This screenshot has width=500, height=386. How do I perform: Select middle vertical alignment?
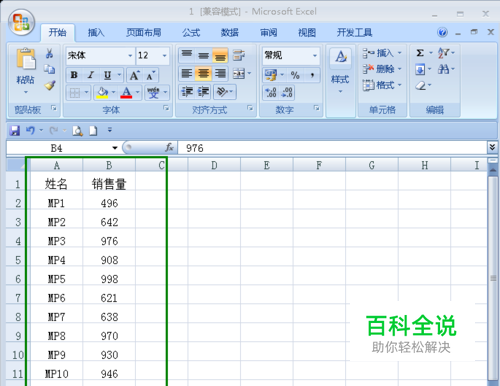(203, 55)
